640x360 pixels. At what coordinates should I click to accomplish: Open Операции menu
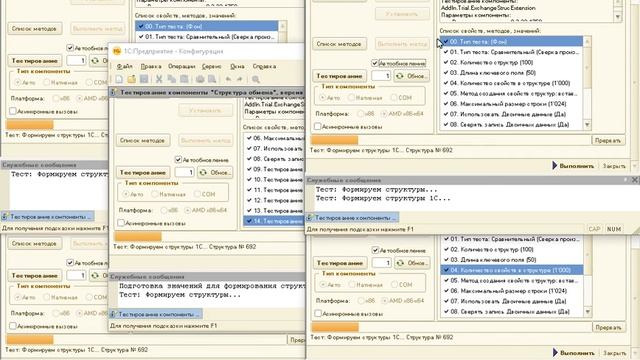pyautogui.click(x=182, y=66)
